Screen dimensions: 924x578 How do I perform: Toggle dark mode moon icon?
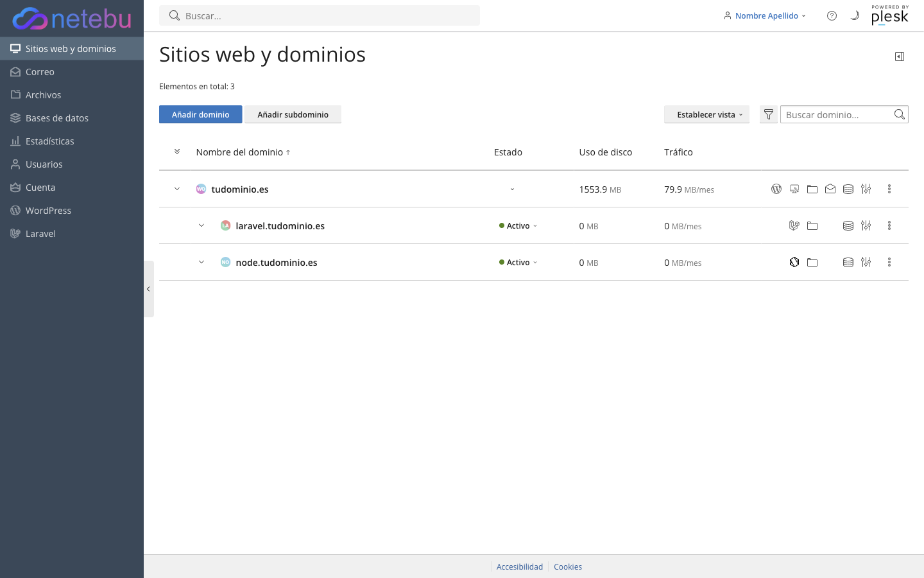(855, 15)
